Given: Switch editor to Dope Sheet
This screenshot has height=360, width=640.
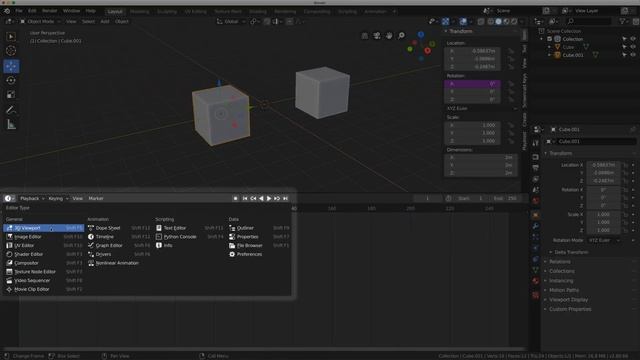Looking at the screenshot, I should 119,228.
